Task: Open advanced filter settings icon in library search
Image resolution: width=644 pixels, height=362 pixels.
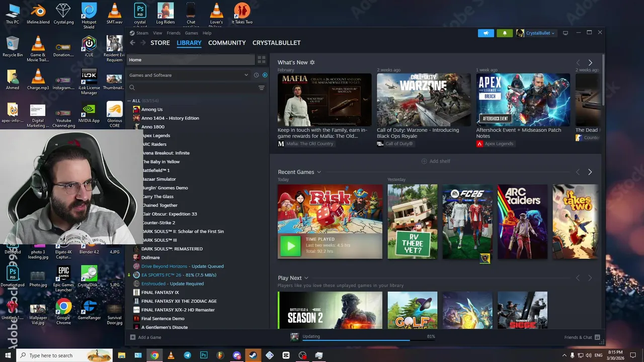Action: (x=262, y=88)
